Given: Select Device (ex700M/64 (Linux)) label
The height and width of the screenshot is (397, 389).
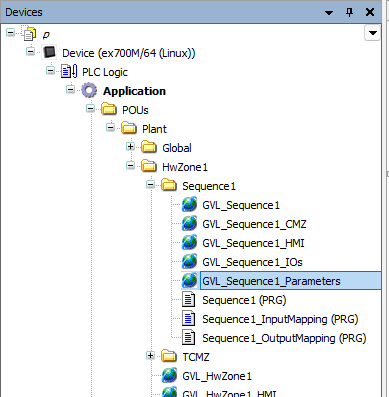Looking at the screenshot, I should coord(129,53).
